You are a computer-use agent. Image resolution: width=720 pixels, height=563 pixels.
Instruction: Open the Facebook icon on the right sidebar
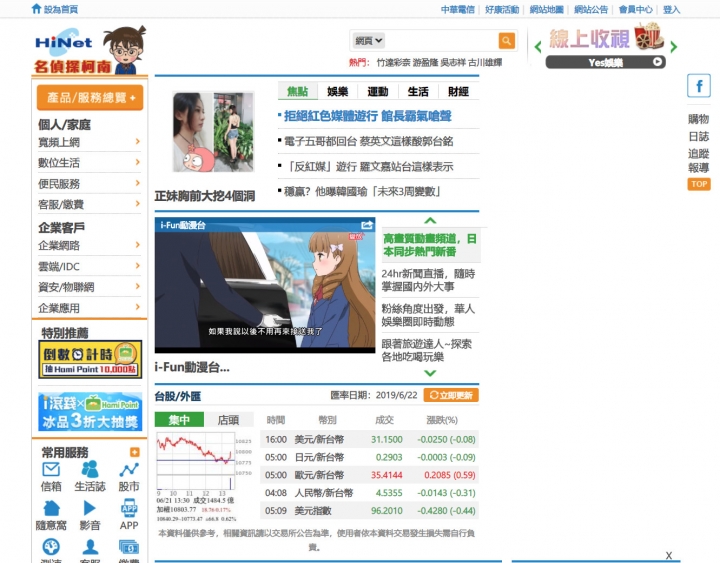699,85
